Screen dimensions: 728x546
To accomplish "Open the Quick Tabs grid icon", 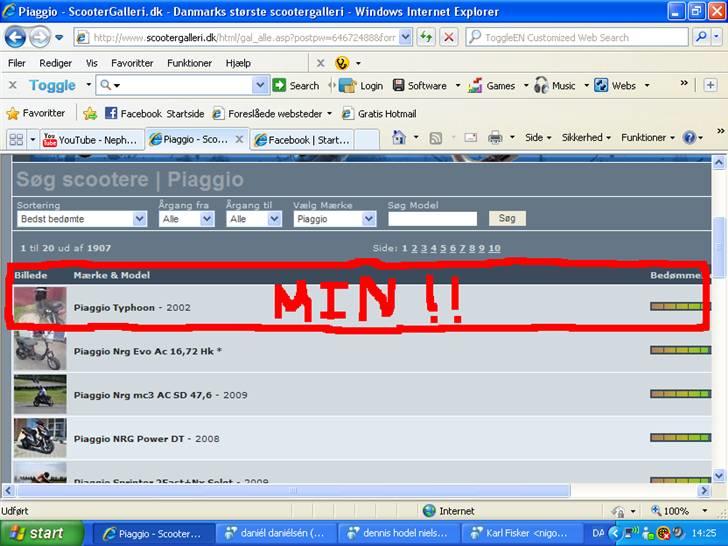I will point(16,140).
